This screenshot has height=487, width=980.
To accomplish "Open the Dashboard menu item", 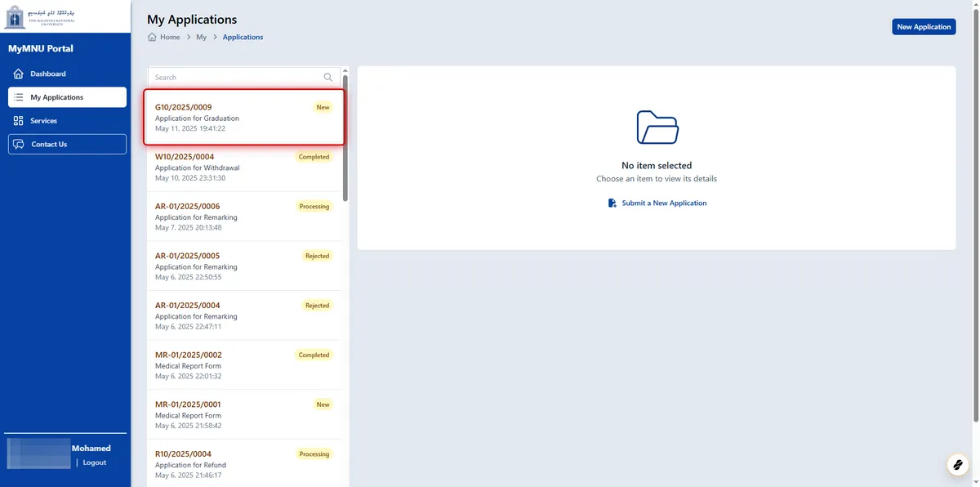I will tap(67, 74).
